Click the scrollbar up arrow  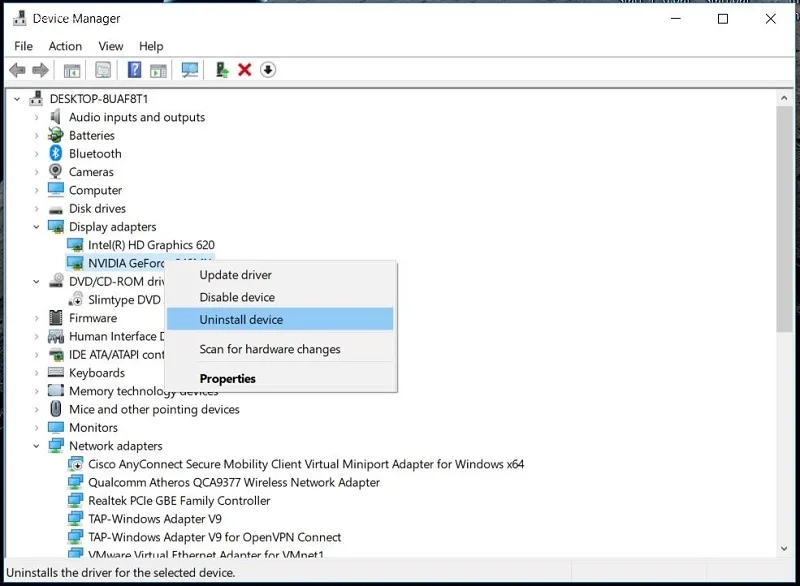784,98
